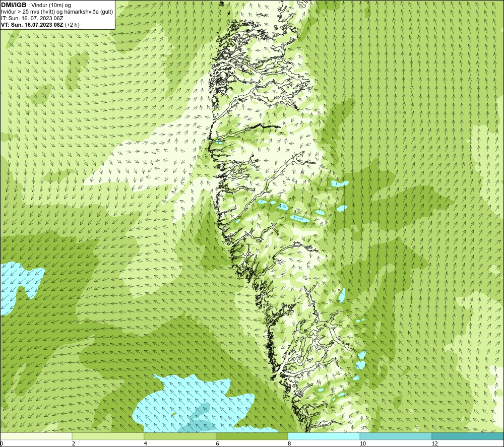Click the darkest teal swatch above 12
The width and height of the screenshot is (504, 447).
(468, 436)
